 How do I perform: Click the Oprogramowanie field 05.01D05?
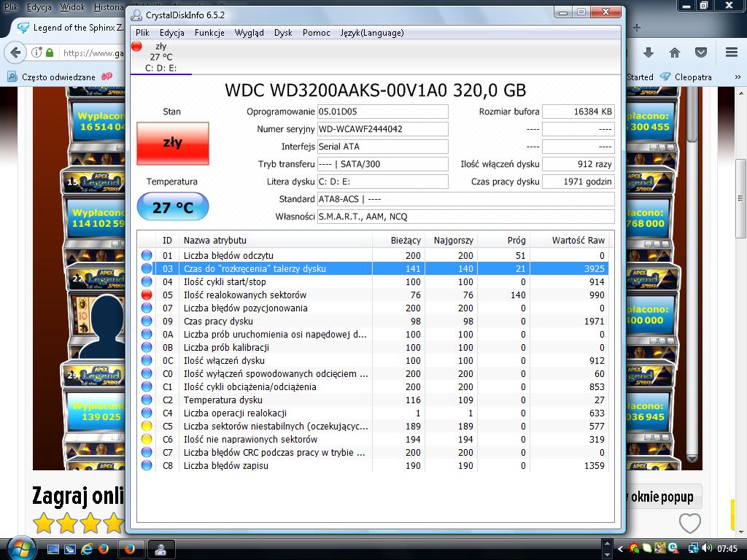(382, 112)
